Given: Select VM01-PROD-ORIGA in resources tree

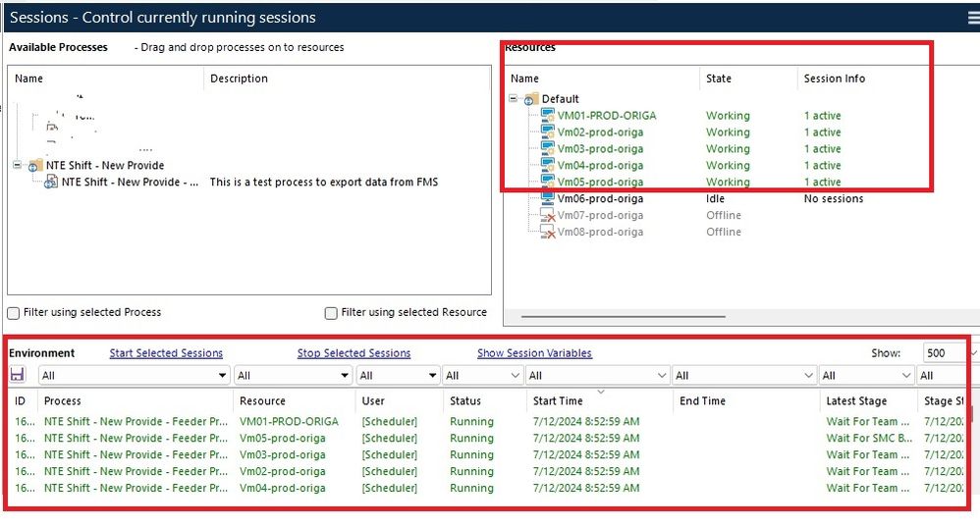Looking at the screenshot, I should (607, 116).
